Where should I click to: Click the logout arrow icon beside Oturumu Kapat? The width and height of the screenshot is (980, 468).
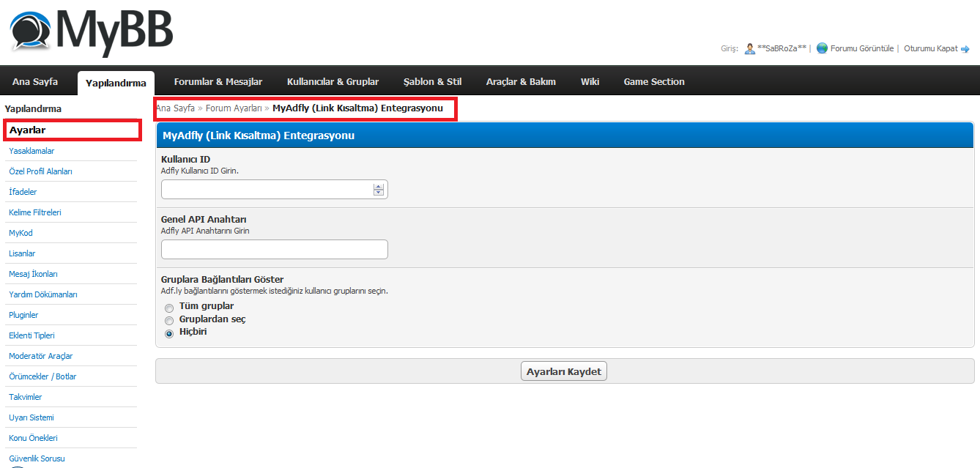965,49
